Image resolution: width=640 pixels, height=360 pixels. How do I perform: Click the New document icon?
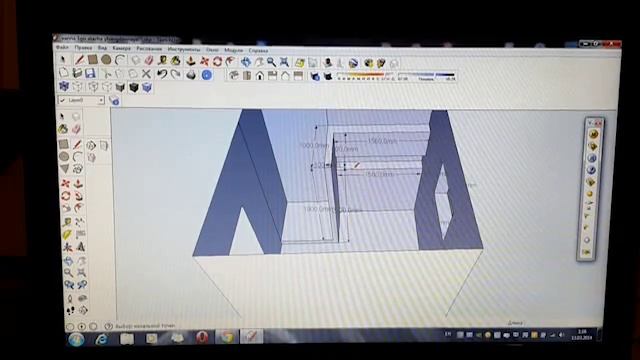point(64,73)
